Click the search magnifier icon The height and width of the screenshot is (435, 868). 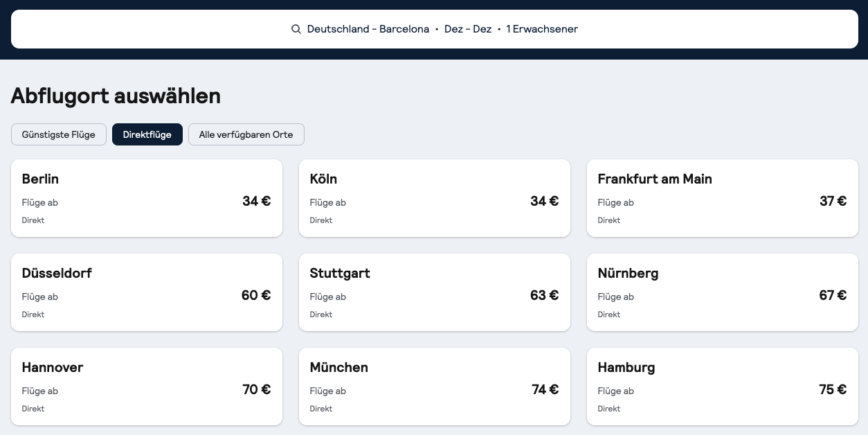[x=296, y=29]
